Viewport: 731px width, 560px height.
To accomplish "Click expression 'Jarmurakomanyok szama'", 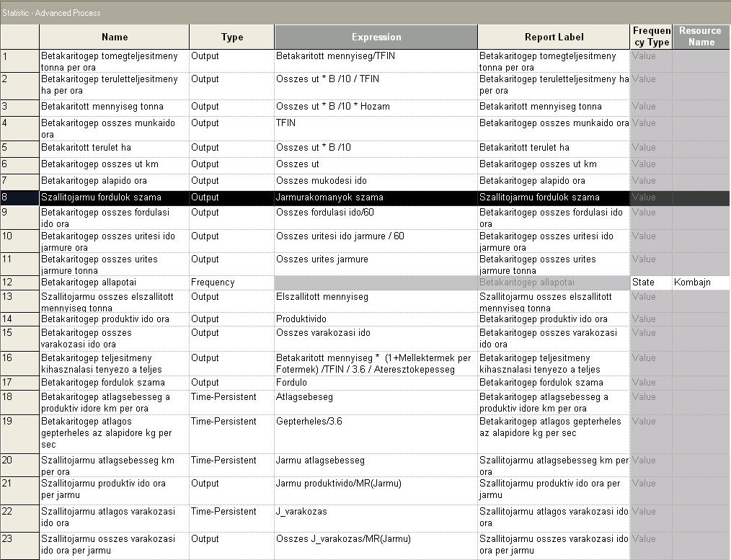I will pos(376,197).
